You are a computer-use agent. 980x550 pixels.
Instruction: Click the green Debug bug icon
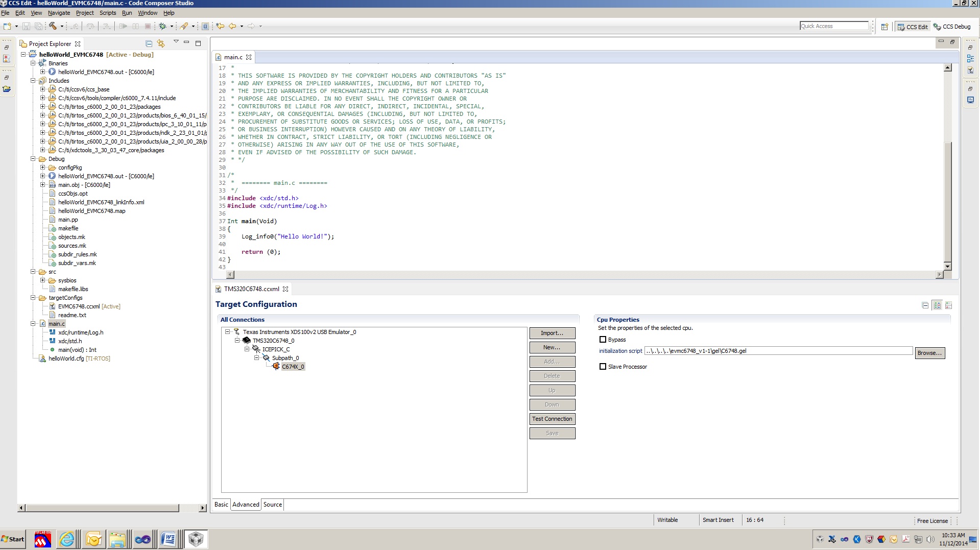[162, 26]
